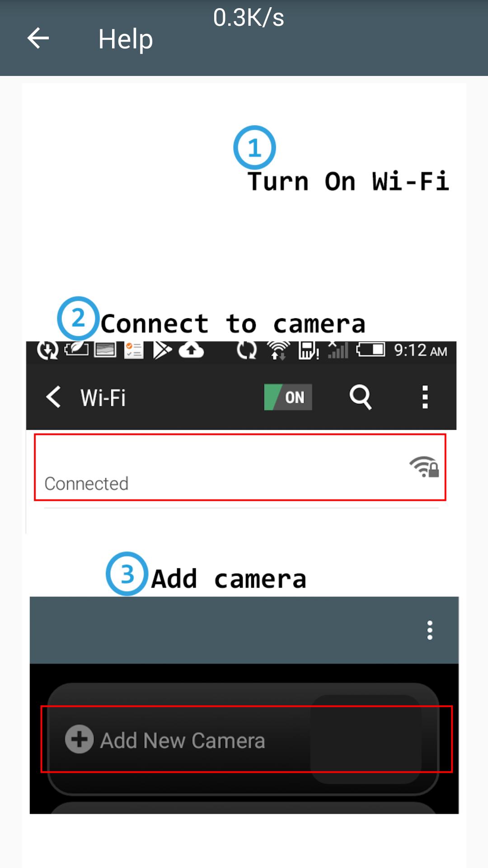
Task: Tap the Help title text
Action: click(126, 39)
